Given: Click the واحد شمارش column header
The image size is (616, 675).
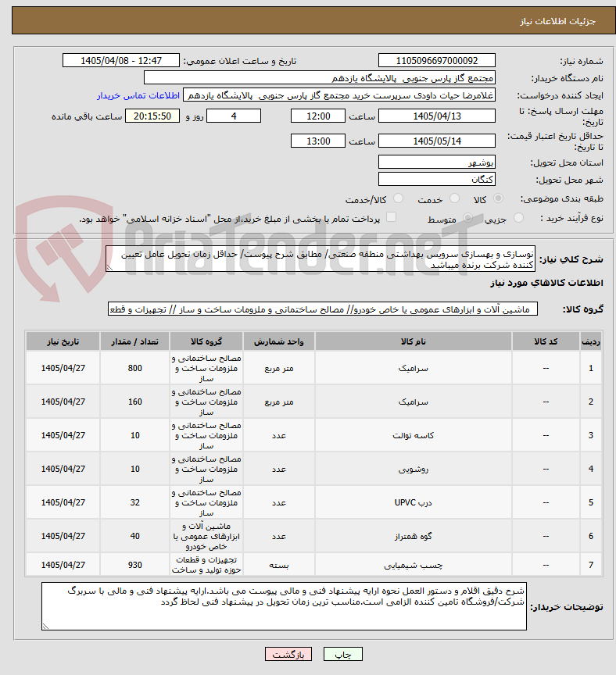Looking at the screenshot, I should [x=279, y=341].
